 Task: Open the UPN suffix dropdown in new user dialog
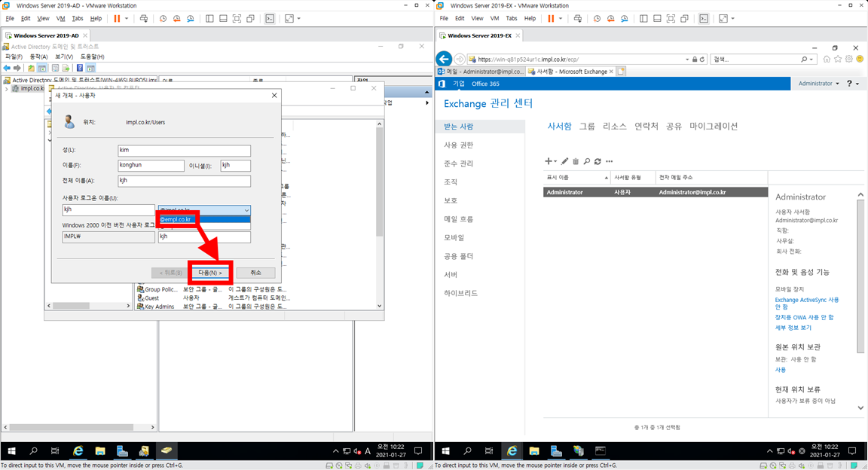[x=246, y=210]
